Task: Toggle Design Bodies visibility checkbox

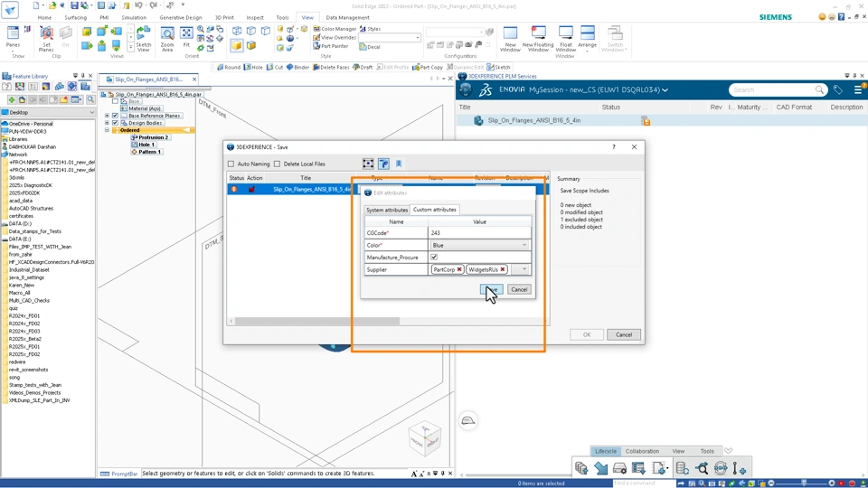Action: pos(115,123)
